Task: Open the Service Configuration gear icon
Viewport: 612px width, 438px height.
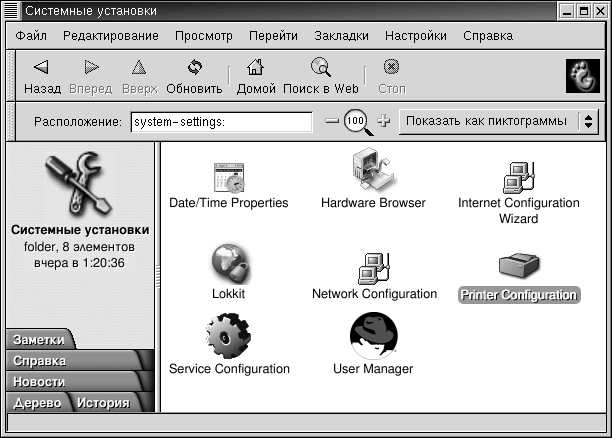Action: tap(228, 335)
